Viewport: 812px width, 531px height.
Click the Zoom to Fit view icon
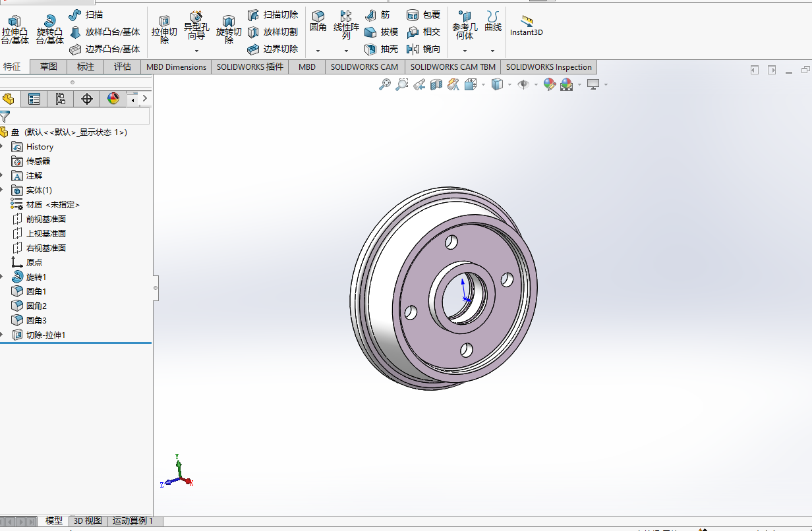(x=385, y=84)
